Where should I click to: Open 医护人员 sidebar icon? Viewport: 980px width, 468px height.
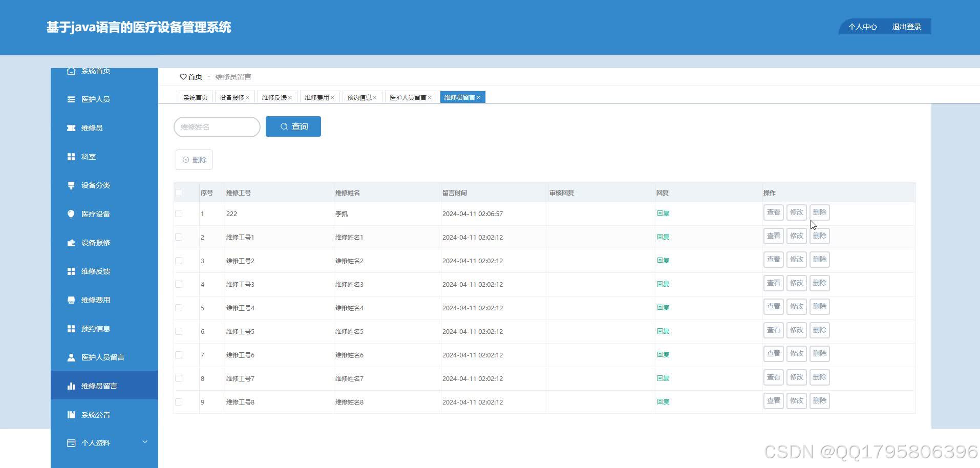[x=71, y=99]
